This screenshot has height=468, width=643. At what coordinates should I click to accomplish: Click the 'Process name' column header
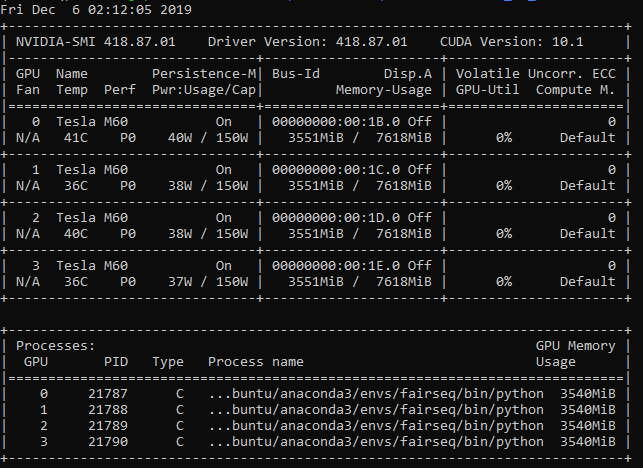[256, 362]
